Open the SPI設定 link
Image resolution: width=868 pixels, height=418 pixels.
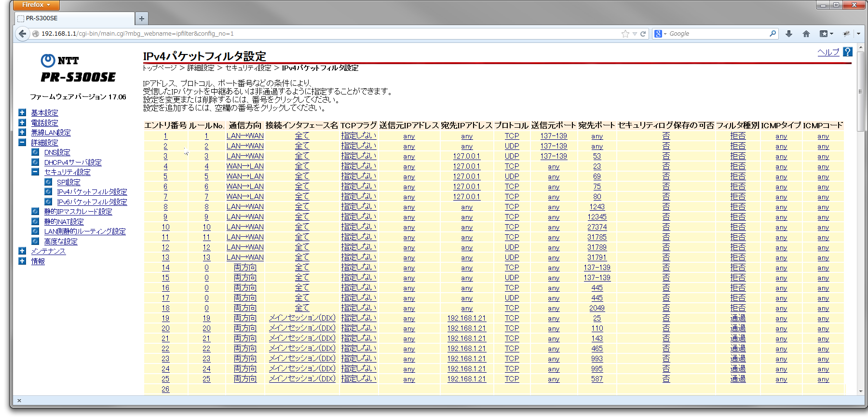point(68,182)
